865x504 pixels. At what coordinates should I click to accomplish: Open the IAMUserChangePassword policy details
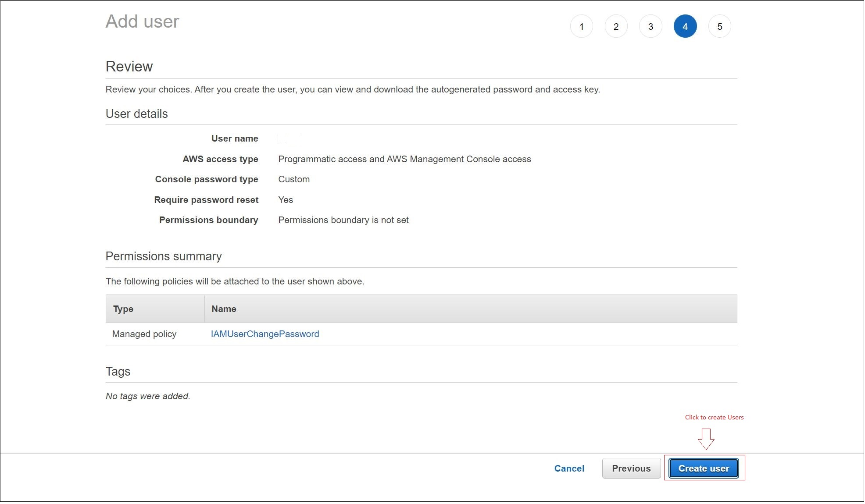pyautogui.click(x=265, y=334)
